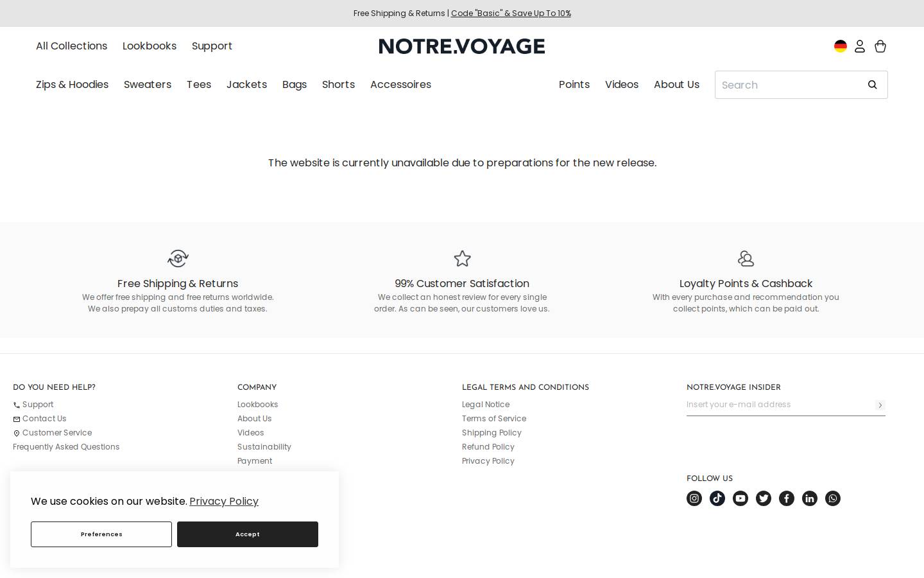Open Frequently Asked Questions link
Viewport: 924px width, 578px height.
tap(66, 447)
